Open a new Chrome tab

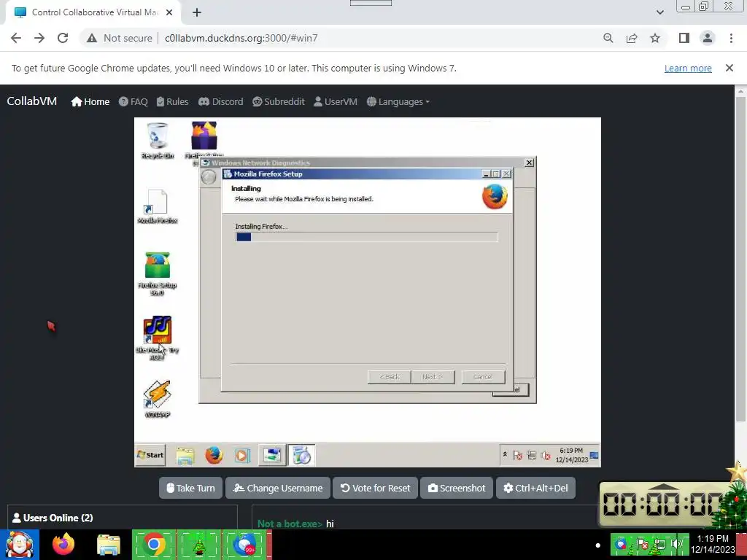pos(197,12)
